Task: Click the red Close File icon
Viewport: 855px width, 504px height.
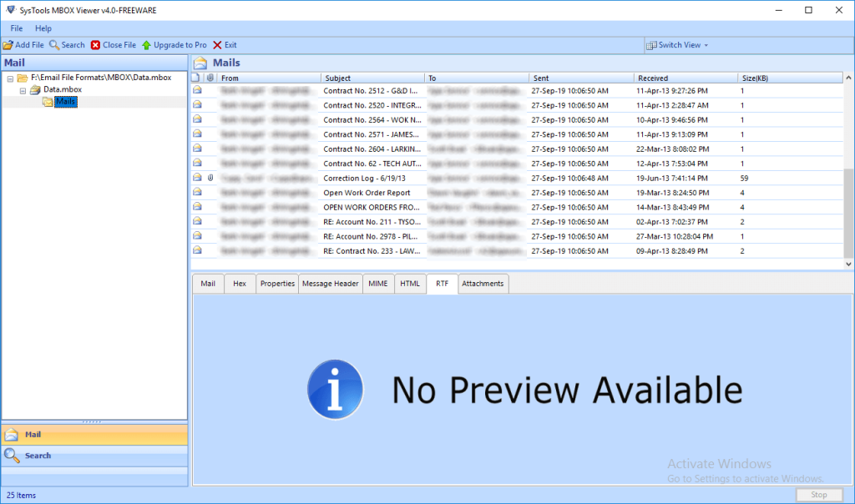Action: tap(95, 45)
